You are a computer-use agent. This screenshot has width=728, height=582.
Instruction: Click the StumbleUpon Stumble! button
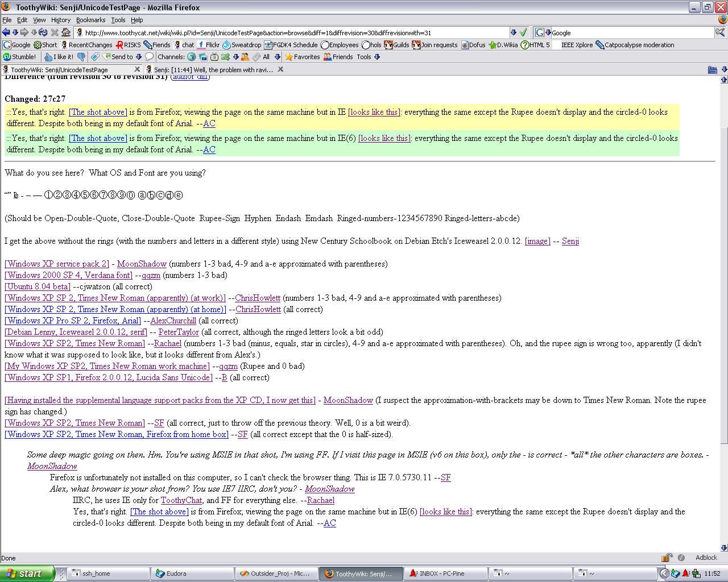click(20, 57)
